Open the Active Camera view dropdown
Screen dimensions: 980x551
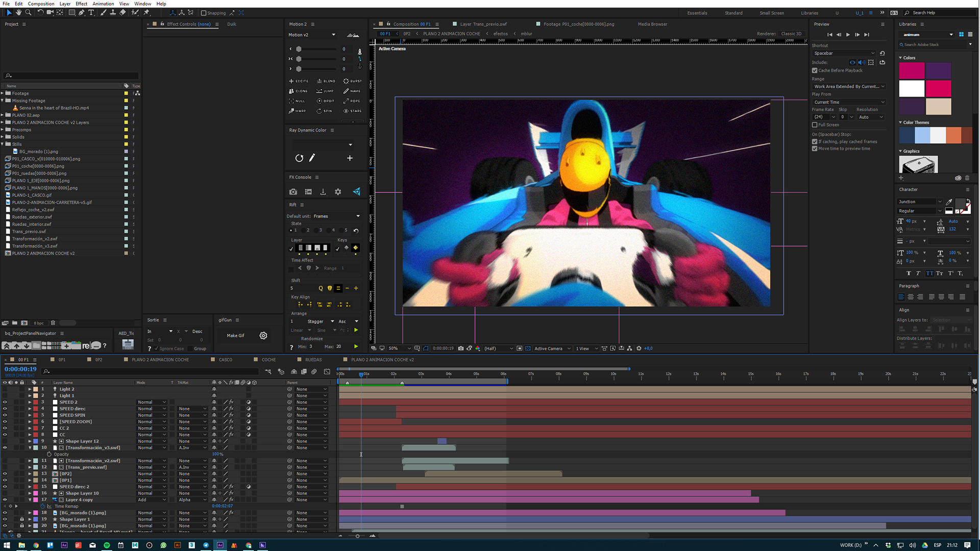552,348
